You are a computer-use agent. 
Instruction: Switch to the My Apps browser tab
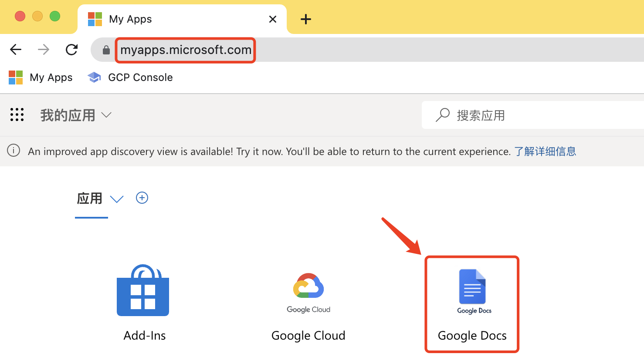(182, 19)
